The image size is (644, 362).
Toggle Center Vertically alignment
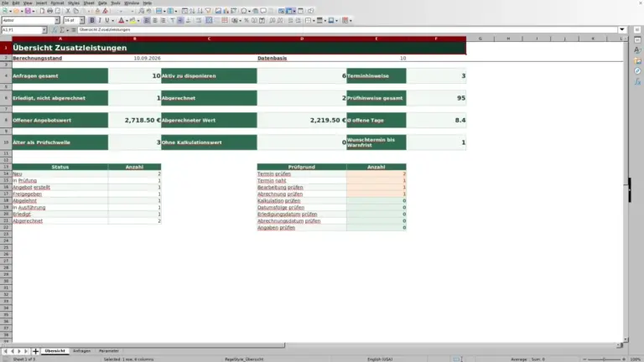pos(180,20)
